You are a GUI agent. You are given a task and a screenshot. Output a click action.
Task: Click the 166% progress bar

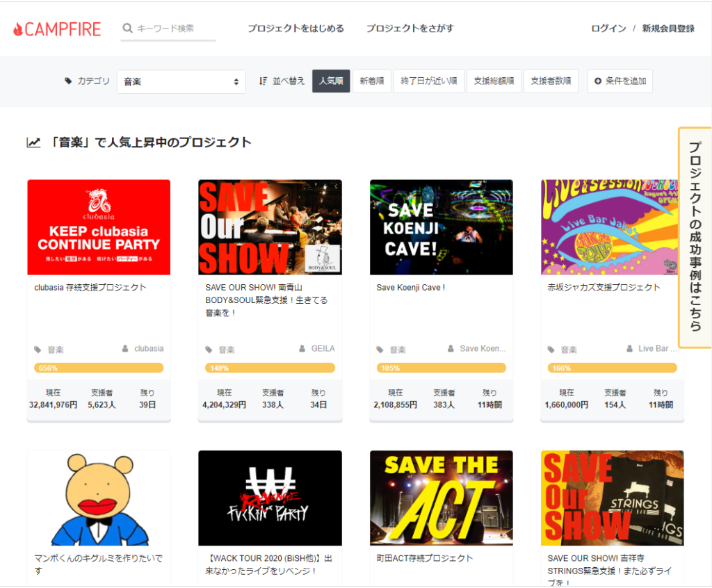point(612,368)
